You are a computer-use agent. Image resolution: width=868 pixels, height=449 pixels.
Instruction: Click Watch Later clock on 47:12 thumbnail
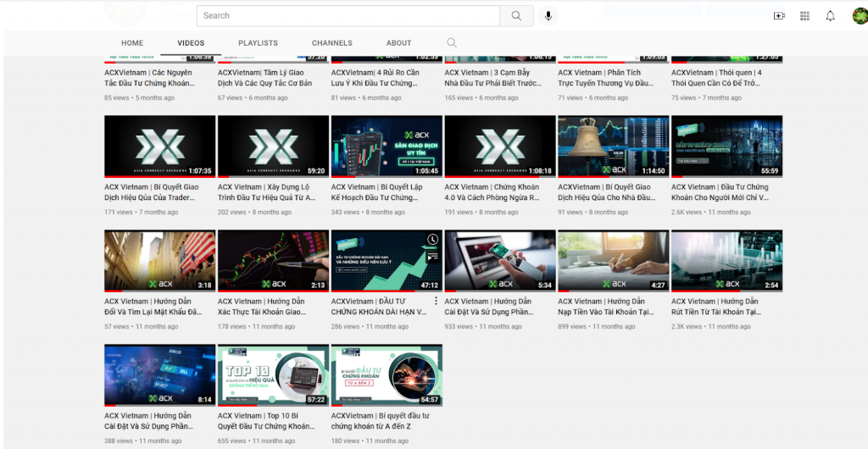tap(432, 240)
